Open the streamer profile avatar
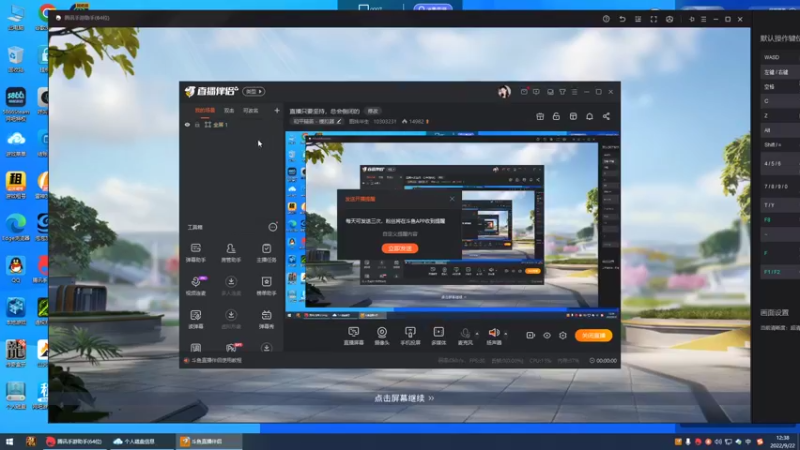The image size is (800, 450). [x=504, y=92]
